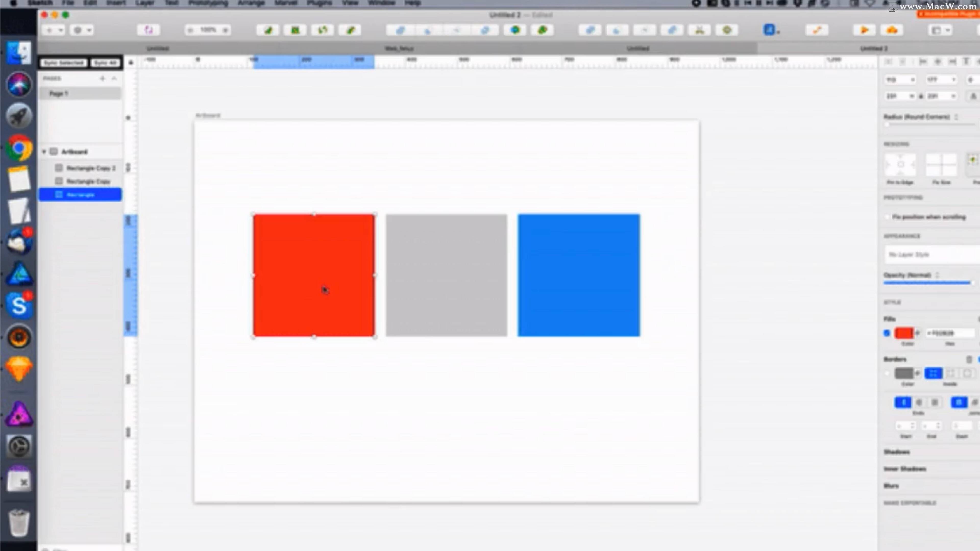Screen dimensions: 980x551
Task: Add a new page with Pages plus
Action: (102, 78)
